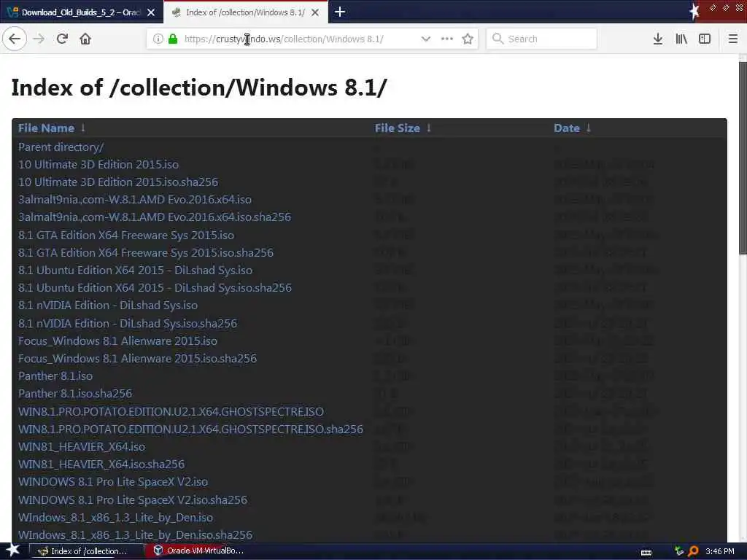Go back with the browser back arrow
747x560 pixels.
15,39
